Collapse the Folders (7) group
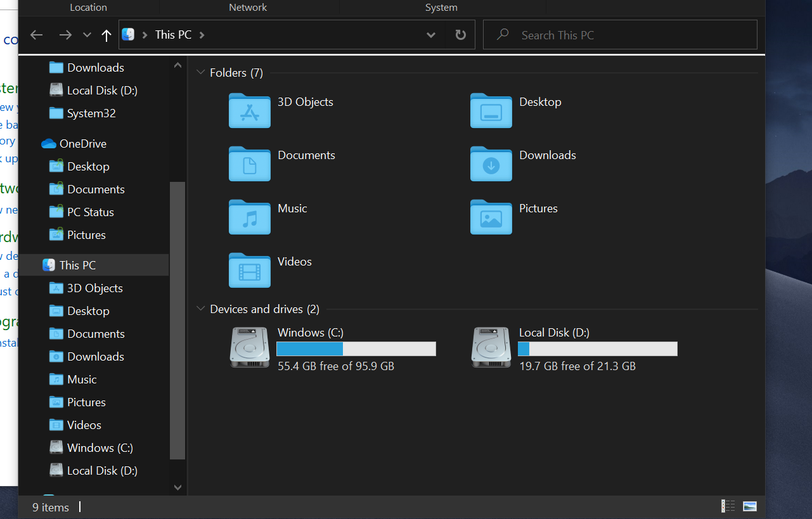Screen dimensions: 812x519 pos(200,73)
